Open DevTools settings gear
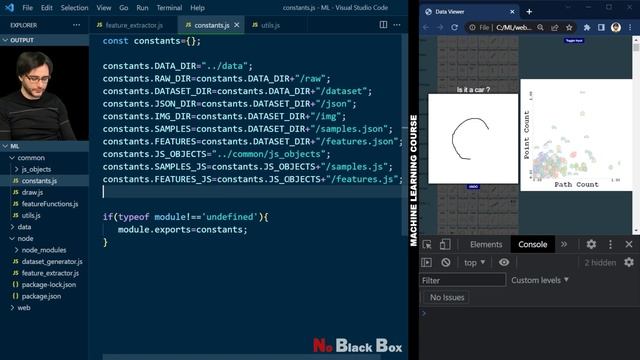 point(591,244)
